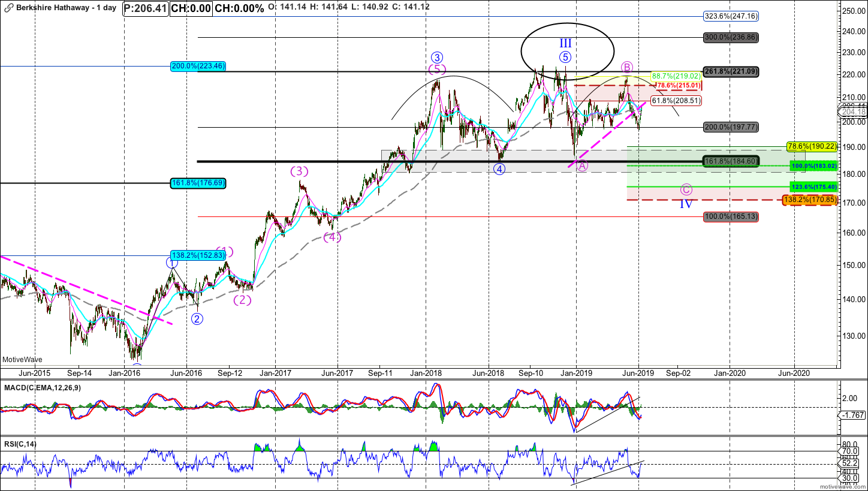Click the green 123.6%(175.40) target label

coord(813,186)
